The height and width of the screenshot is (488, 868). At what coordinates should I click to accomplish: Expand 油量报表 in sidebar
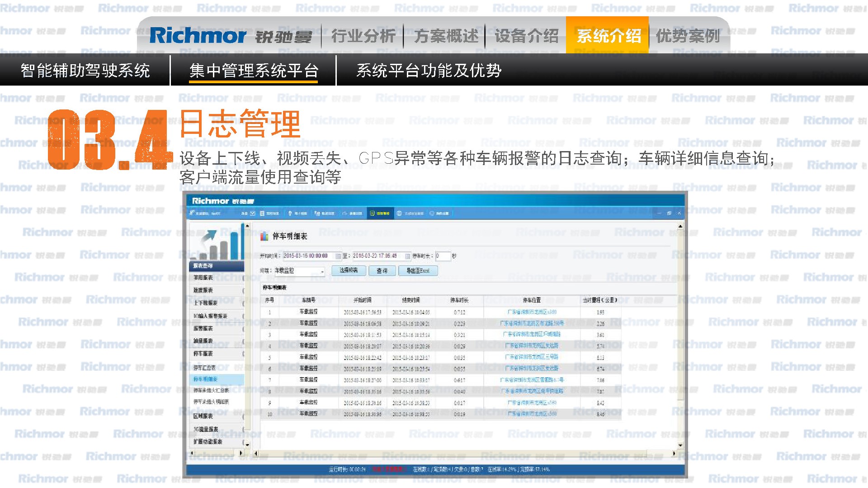click(x=217, y=341)
